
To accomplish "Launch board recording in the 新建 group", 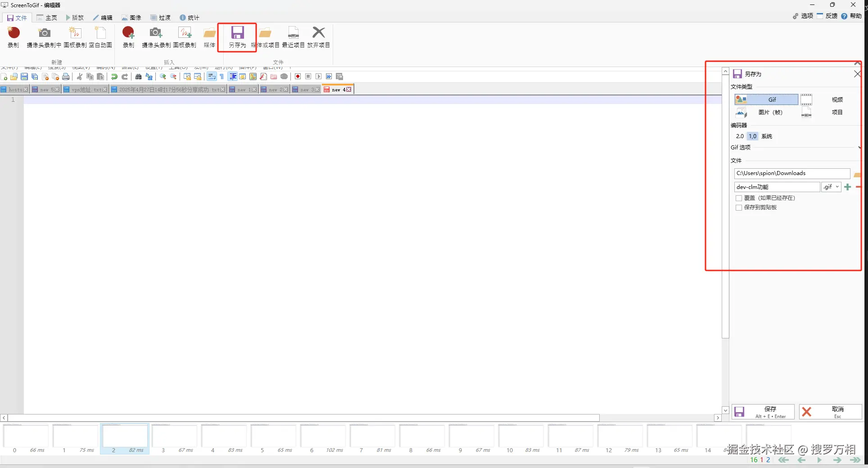I will click(x=75, y=37).
